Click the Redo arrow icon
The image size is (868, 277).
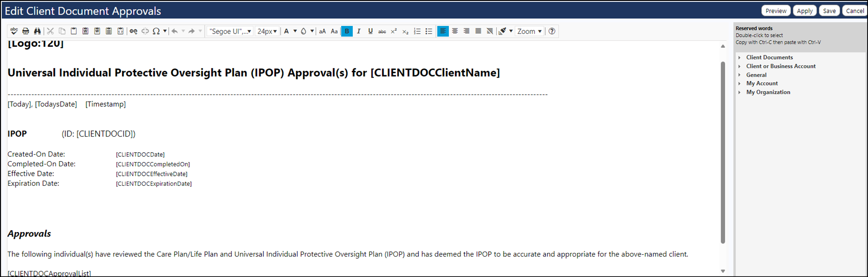[192, 31]
